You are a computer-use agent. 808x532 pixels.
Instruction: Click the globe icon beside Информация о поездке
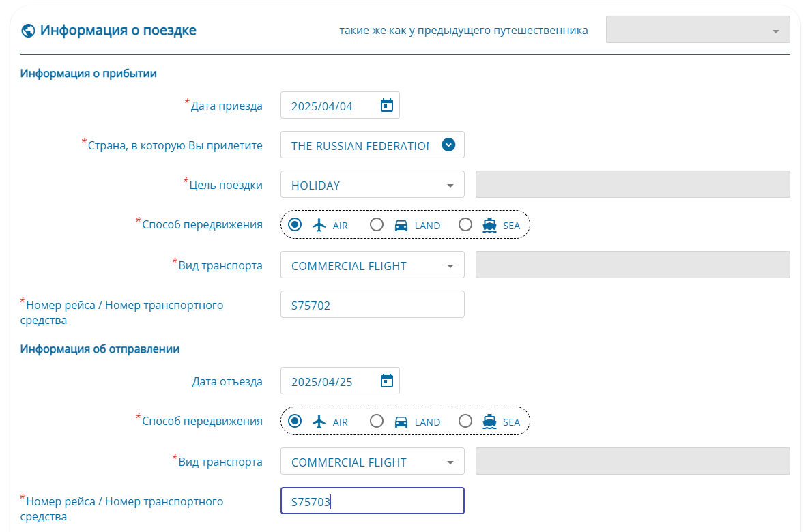pos(28,31)
